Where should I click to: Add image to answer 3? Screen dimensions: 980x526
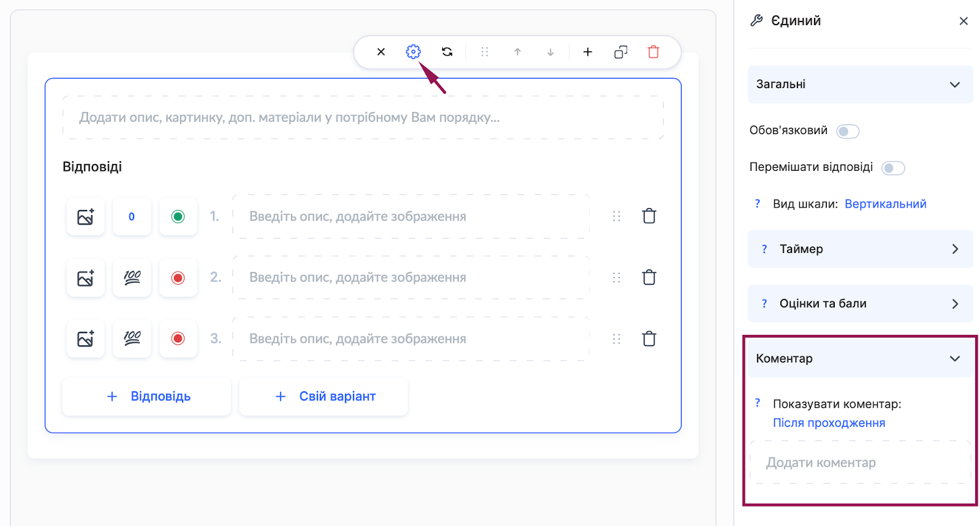click(x=86, y=339)
